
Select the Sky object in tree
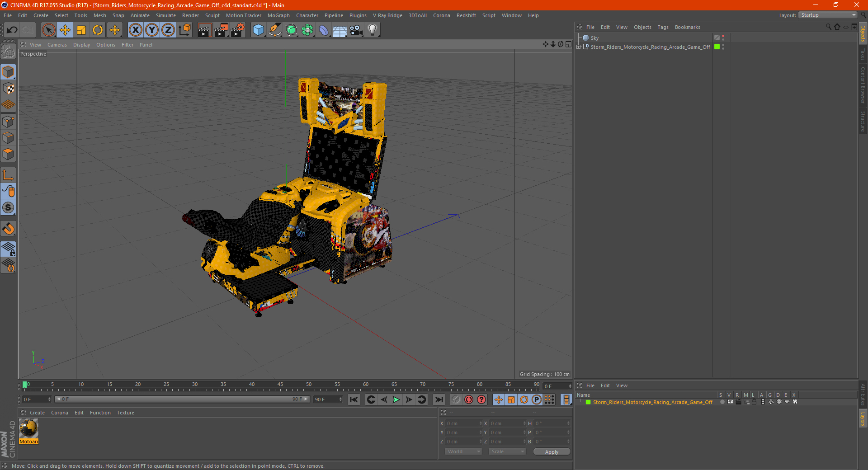(594, 38)
